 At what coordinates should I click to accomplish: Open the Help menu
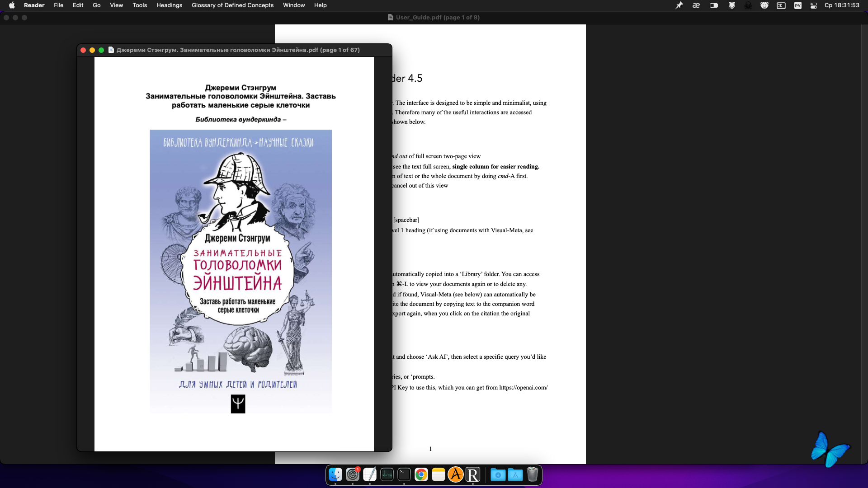coord(320,5)
